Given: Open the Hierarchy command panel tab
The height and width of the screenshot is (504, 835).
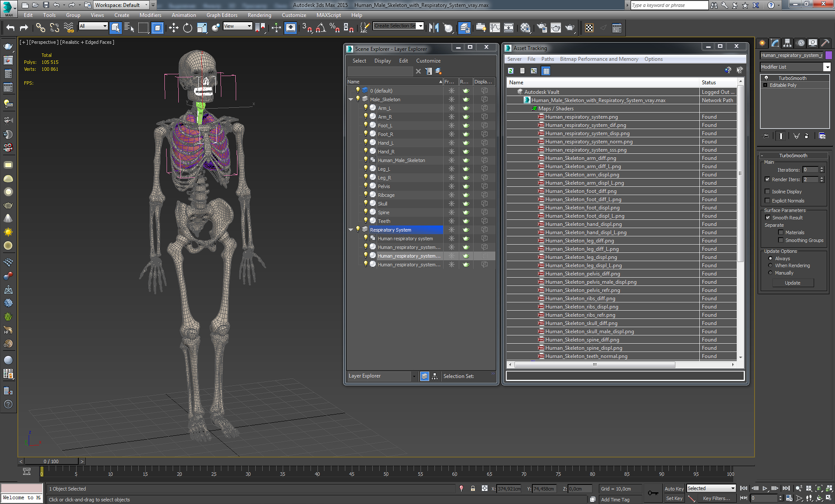Looking at the screenshot, I should 787,43.
